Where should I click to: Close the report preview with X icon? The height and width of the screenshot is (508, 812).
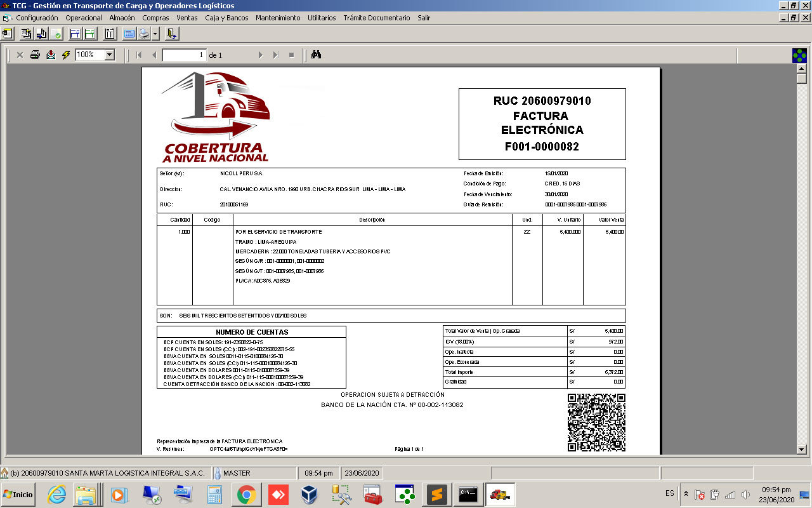click(x=20, y=55)
